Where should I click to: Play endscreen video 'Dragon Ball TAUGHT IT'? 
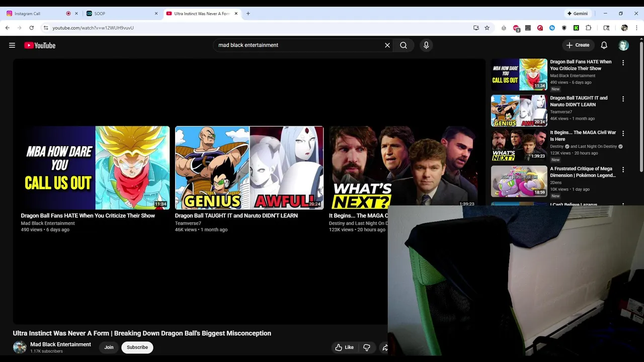click(x=249, y=167)
